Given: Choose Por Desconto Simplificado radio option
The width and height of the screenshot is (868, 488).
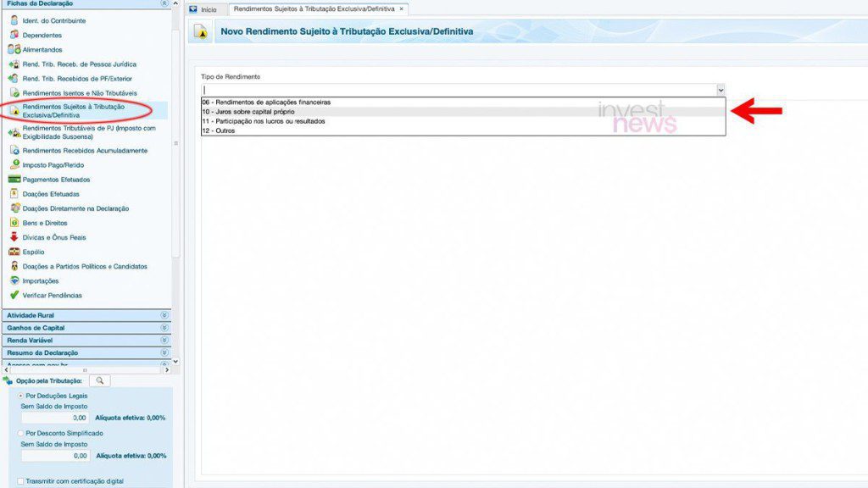Looking at the screenshot, I should point(21,433).
